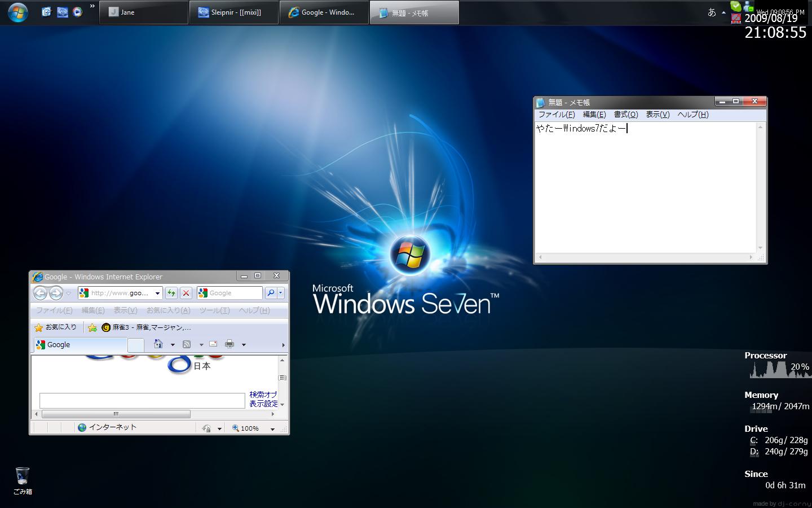Viewport: 812px width, 508px height.
Task: Click the Internet Explorer title bar icon
Action: tap(38, 277)
